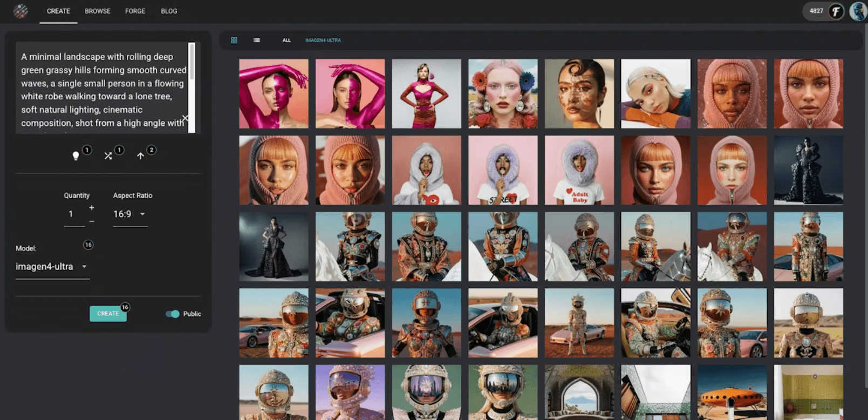Open the user profile avatar
Screen dimensions: 868x420
click(x=857, y=11)
